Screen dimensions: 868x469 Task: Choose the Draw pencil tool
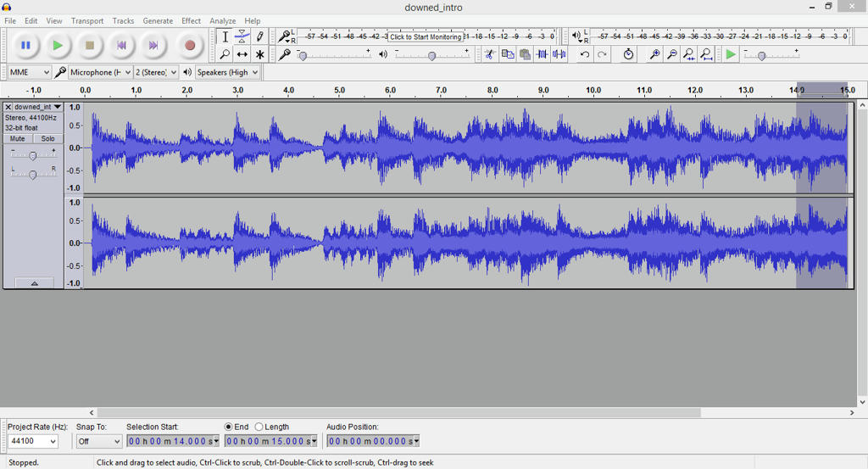coord(259,36)
